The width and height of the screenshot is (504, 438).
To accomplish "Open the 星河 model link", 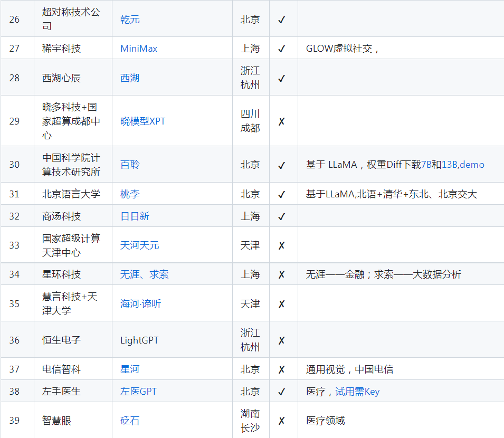I will click(x=130, y=369).
